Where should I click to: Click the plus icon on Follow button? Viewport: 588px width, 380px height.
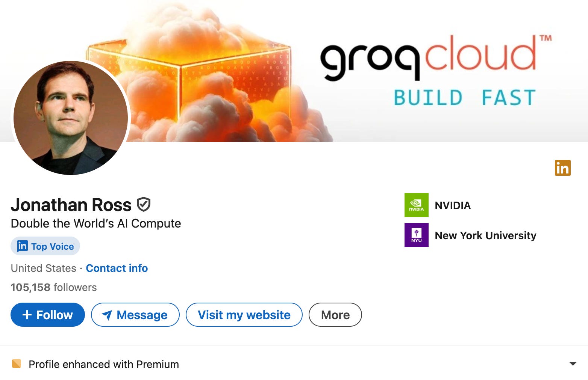point(27,315)
